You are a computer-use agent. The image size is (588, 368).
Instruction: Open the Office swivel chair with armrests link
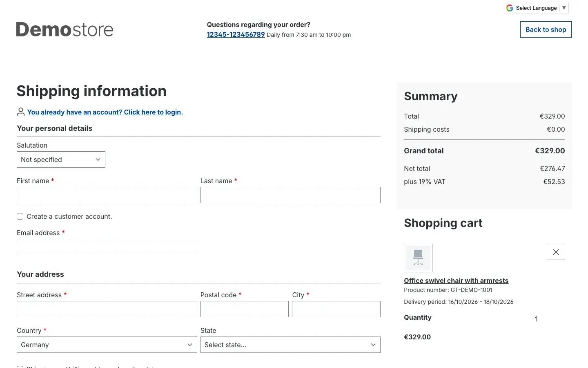[x=456, y=280]
